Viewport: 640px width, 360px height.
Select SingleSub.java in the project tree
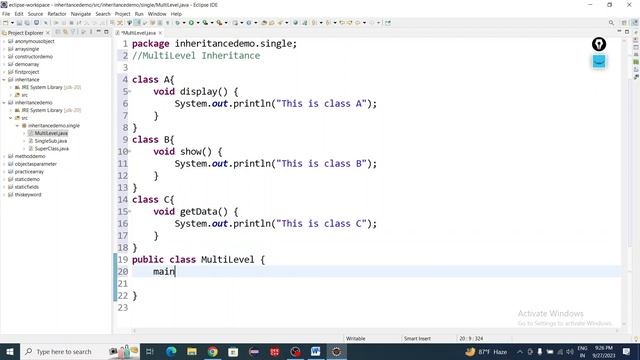pos(51,141)
